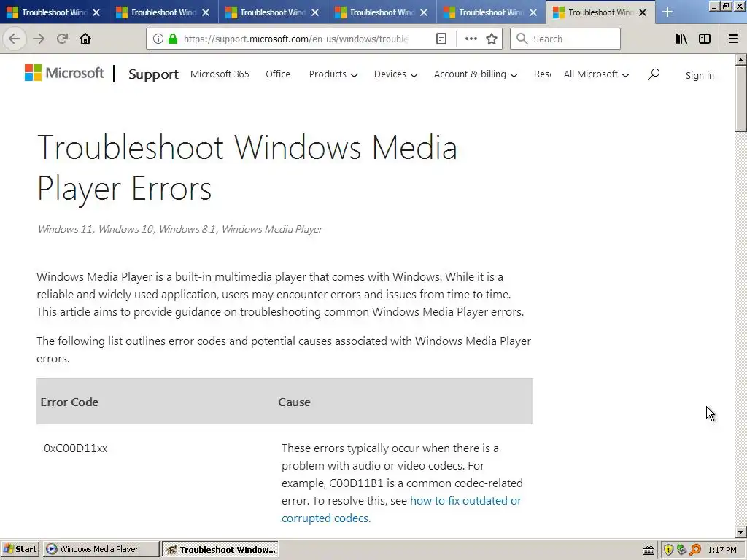Open a new tab with plus button
Image resolution: width=747 pixels, height=560 pixels.
tap(667, 12)
